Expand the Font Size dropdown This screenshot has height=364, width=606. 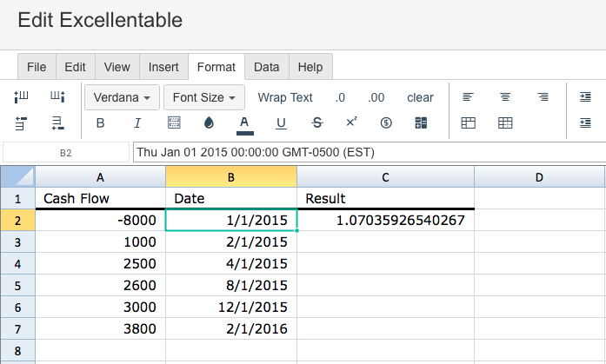(x=204, y=97)
